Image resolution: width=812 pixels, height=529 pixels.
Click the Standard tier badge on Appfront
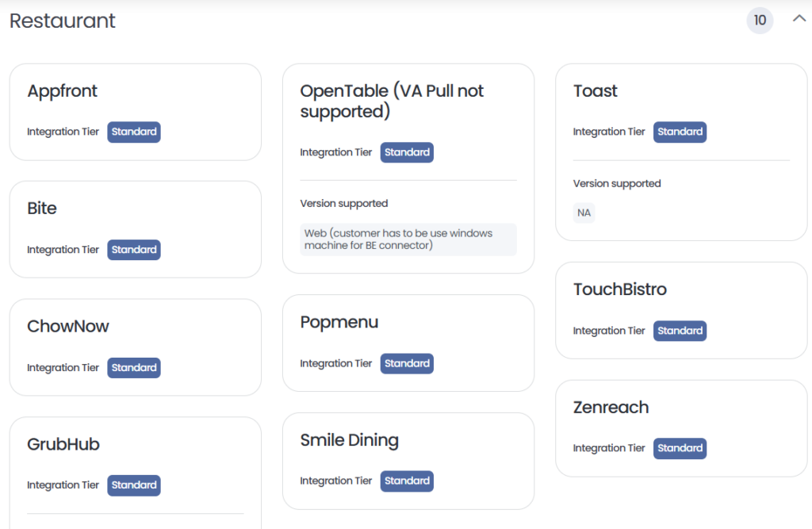click(x=134, y=132)
